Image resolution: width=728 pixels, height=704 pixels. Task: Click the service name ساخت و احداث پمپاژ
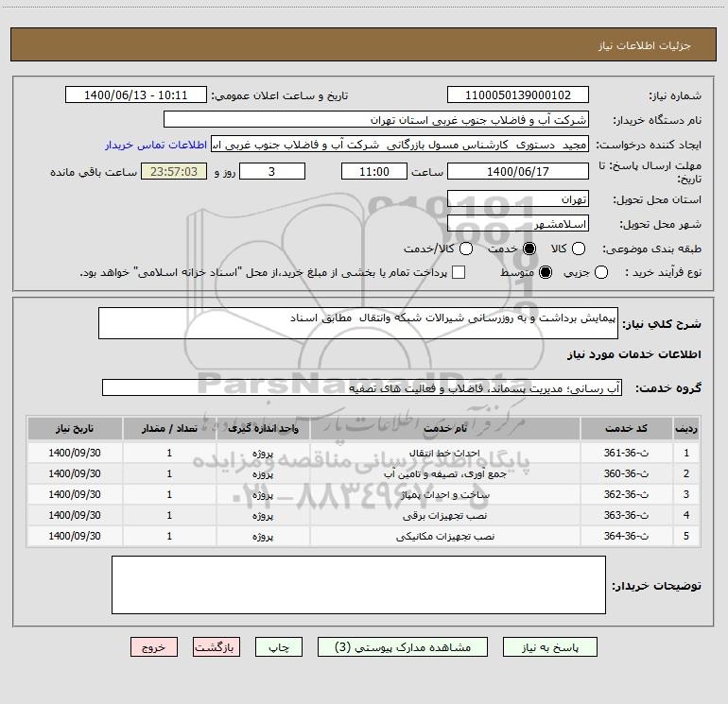[444, 495]
